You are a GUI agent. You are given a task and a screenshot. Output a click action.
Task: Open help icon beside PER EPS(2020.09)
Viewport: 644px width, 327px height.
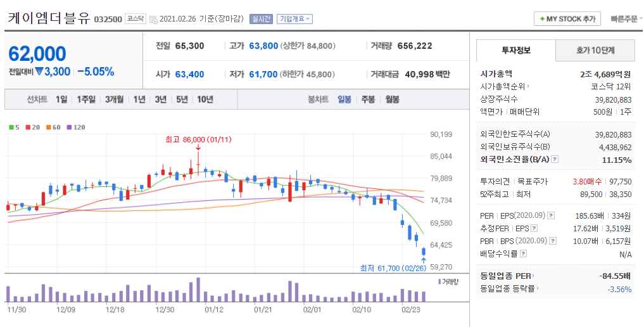551,215
